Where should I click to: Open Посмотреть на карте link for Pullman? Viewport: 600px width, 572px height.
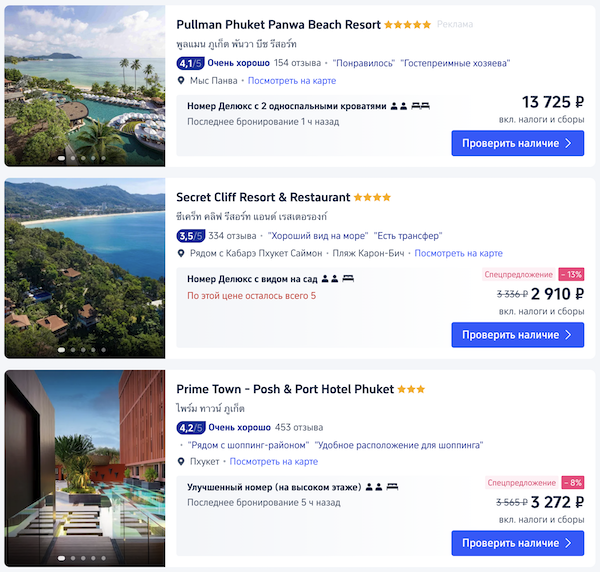point(292,81)
